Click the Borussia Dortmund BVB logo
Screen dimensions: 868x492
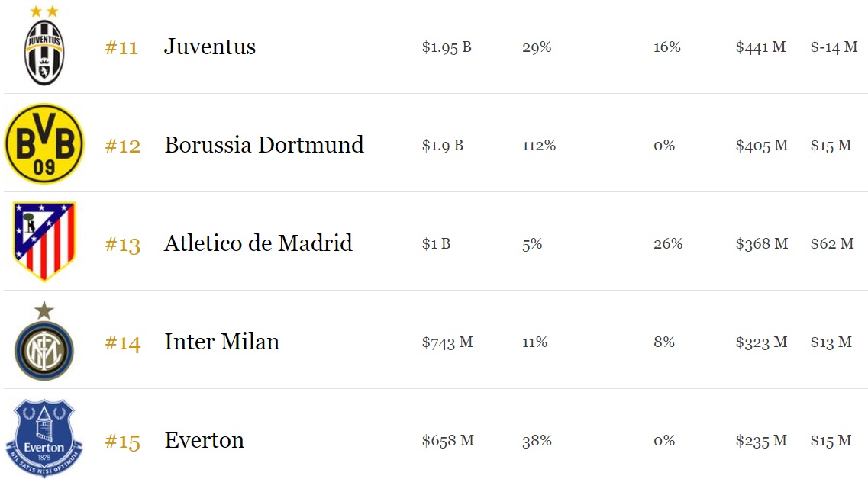click(44, 144)
